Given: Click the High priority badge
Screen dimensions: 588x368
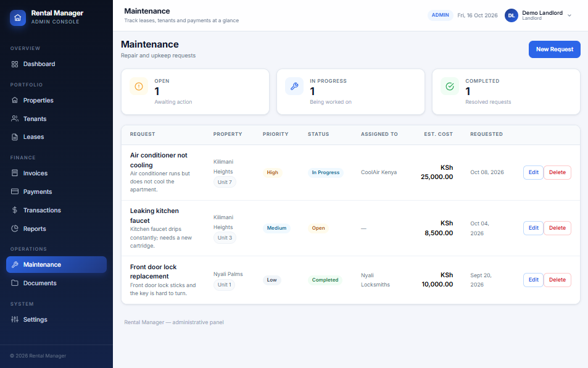Looking at the screenshot, I should pyautogui.click(x=272, y=172).
